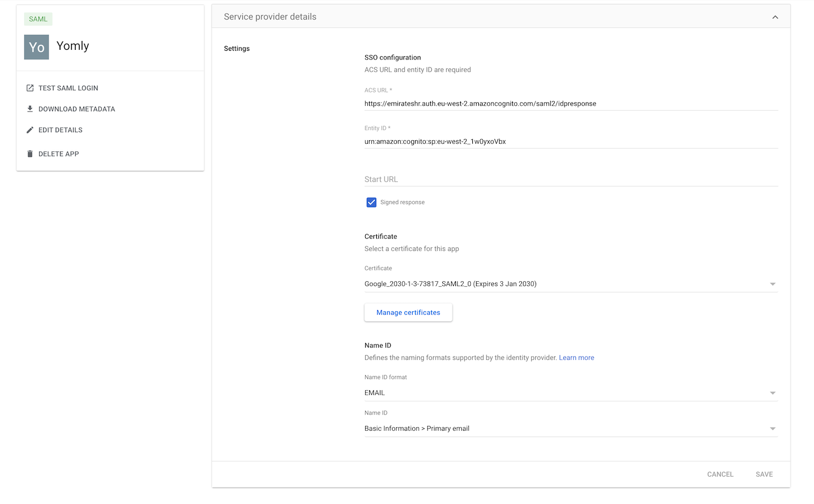
Task: Click the Test SAML Login external-link icon
Action: coord(30,88)
